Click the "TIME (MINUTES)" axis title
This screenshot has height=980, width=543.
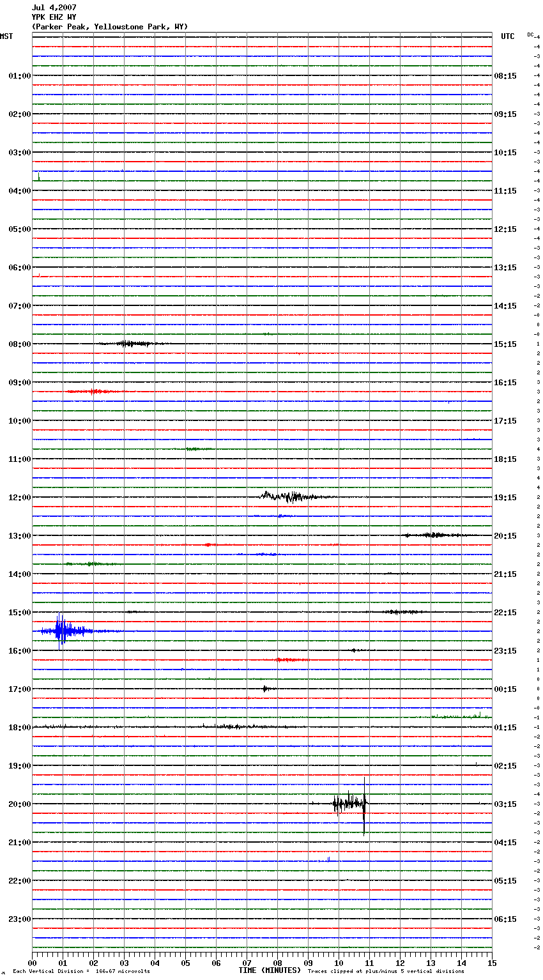point(270,970)
